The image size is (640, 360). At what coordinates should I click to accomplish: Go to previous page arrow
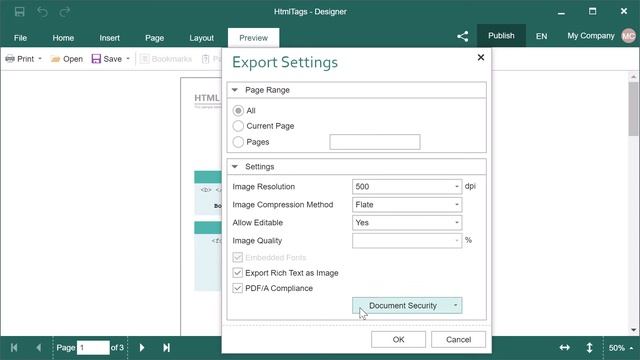coord(38,348)
